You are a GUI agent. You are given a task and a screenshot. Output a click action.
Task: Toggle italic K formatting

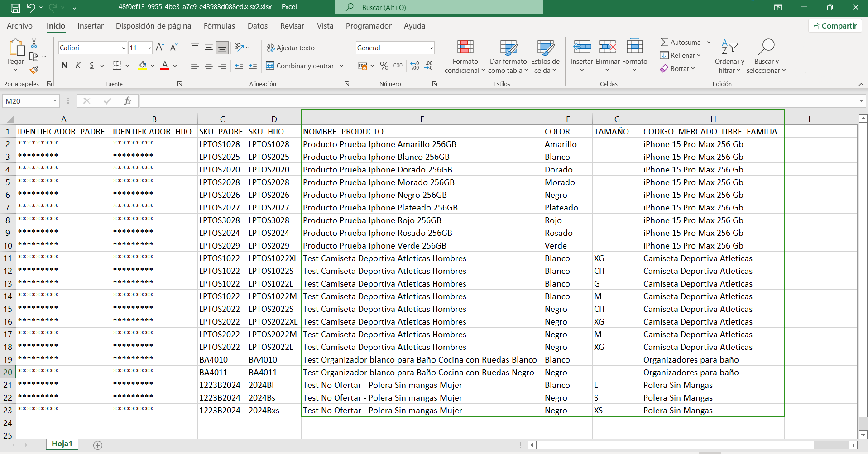tap(78, 66)
